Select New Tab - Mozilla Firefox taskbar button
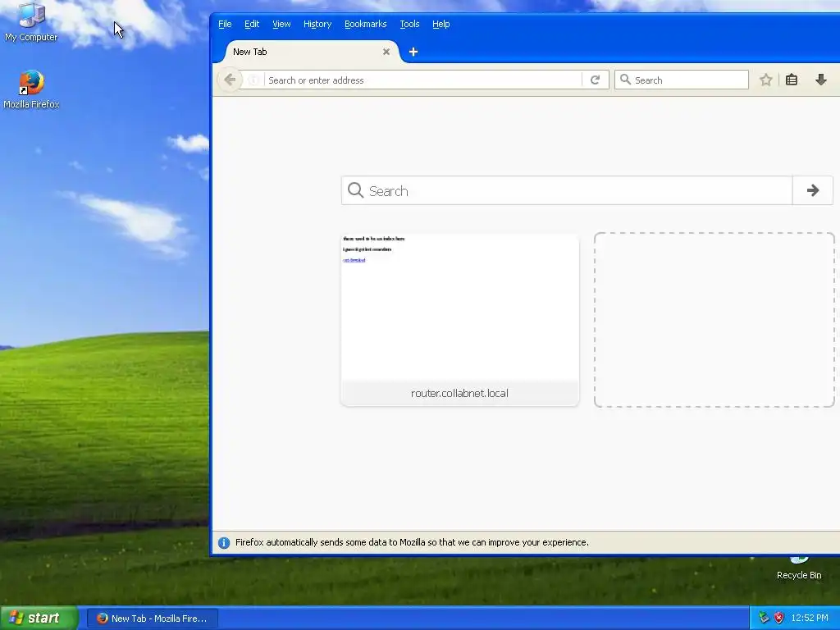 pyautogui.click(x=153, y=619)
